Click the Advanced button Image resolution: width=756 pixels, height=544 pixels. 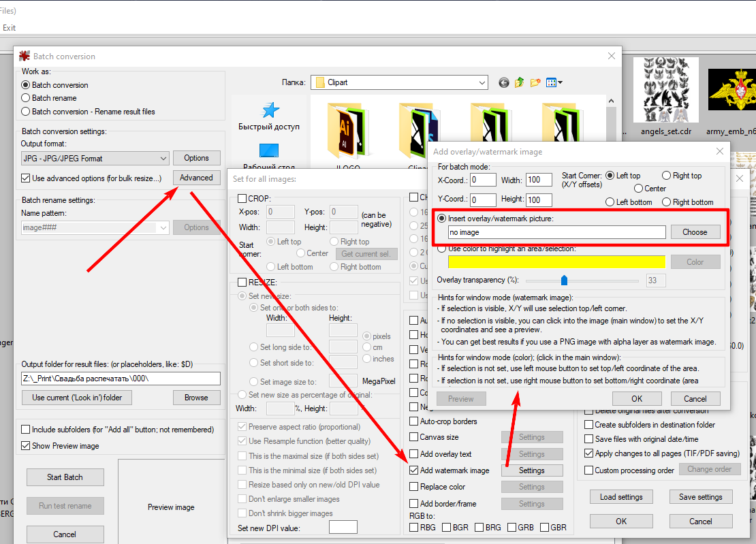click(196, 178)
